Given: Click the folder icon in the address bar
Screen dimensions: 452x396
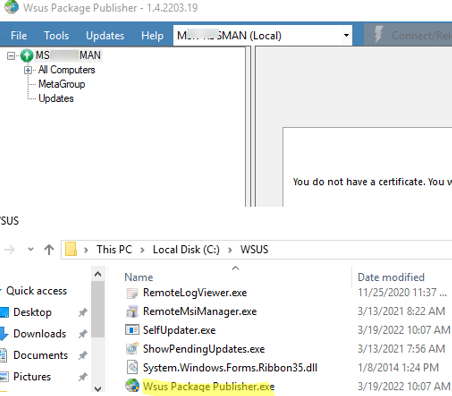Looking at the screenshot, I should (71, 249).
